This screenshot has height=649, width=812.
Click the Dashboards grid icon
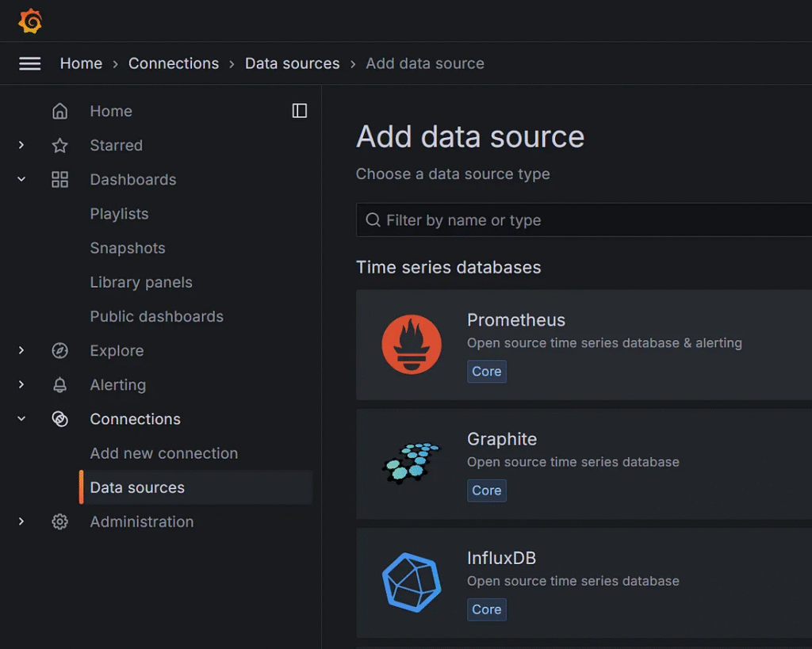click(x=59, y=180)
